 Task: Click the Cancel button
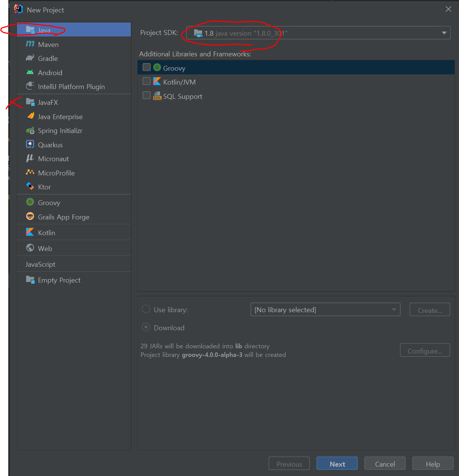tap(385, 464)
